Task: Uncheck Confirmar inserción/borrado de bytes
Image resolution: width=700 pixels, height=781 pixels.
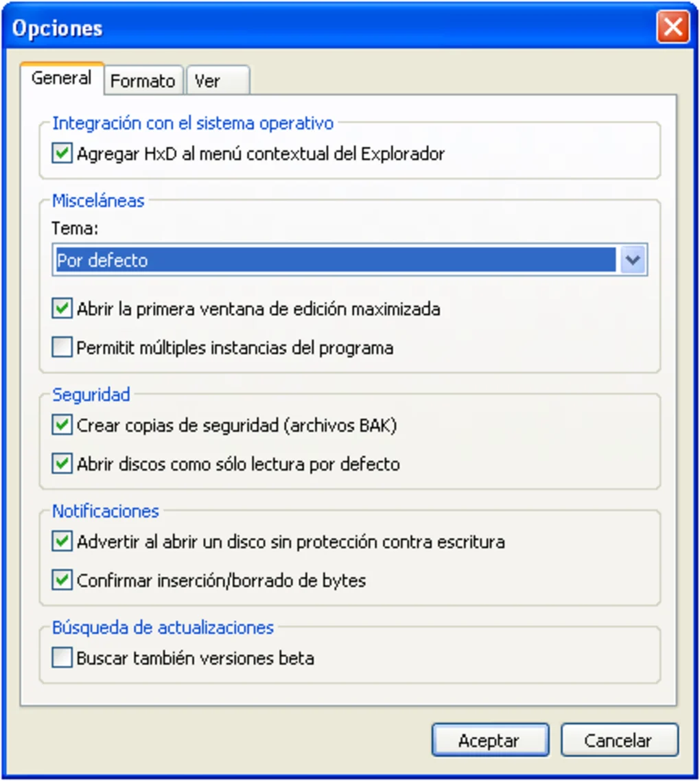Action: pyautogui.click(x=62, y=581)
